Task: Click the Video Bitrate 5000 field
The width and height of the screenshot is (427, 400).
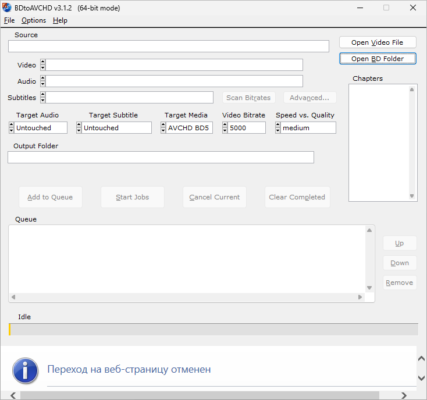Action: [x=247, y=128]
